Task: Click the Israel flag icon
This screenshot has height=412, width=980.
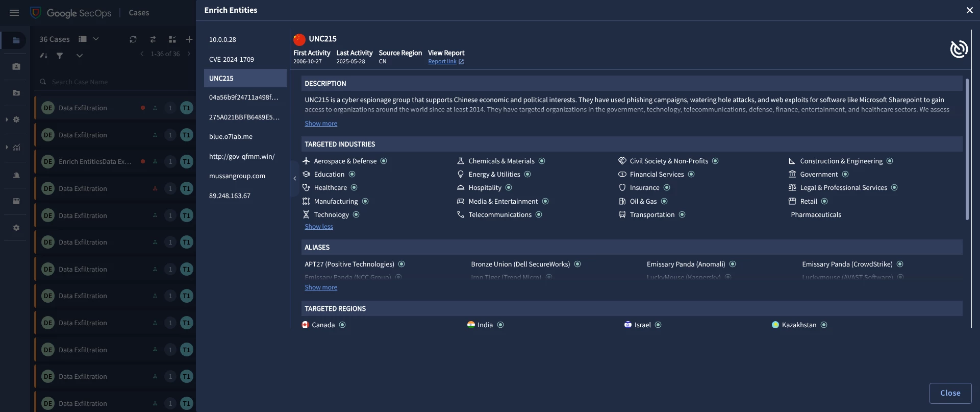Action: pos(628,325)
